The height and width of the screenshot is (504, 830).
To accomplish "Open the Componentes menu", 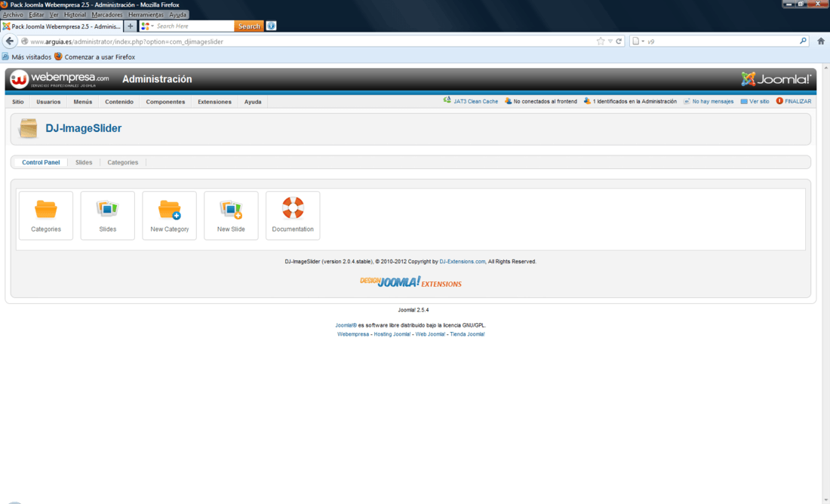I will (x=166, y=102).
